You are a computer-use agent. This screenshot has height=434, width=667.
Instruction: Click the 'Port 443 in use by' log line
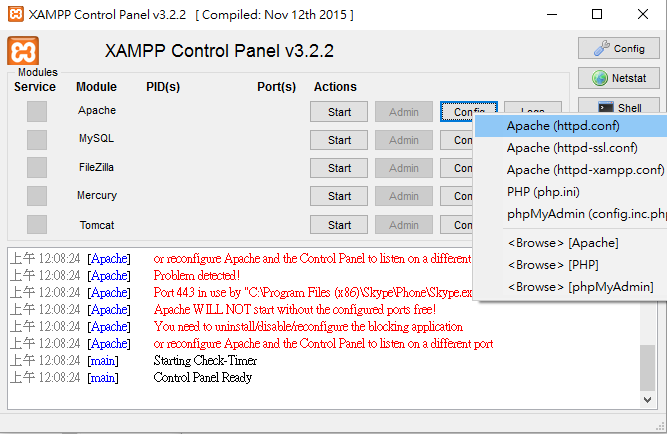pos(313,293)
